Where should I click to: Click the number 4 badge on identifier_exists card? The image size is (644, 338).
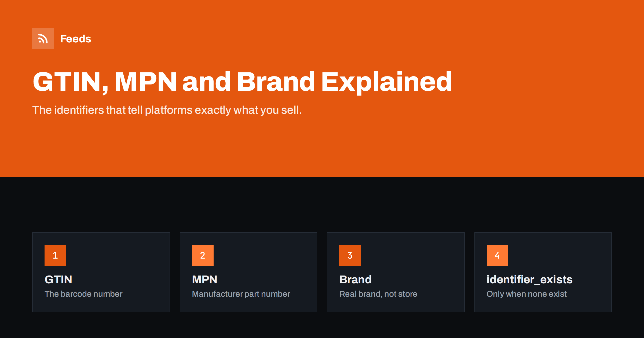(497, 255)
